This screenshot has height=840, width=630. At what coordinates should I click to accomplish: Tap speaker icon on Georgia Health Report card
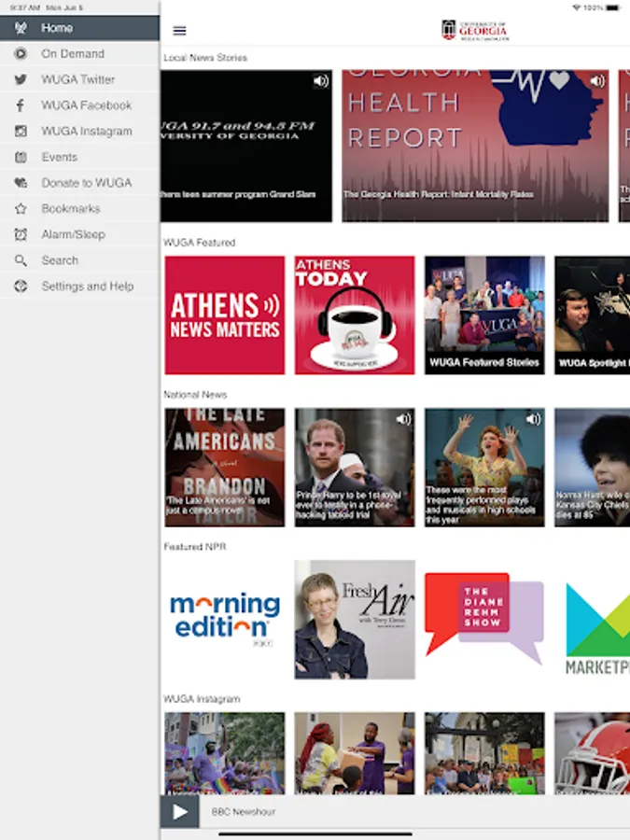coord(597,81)
